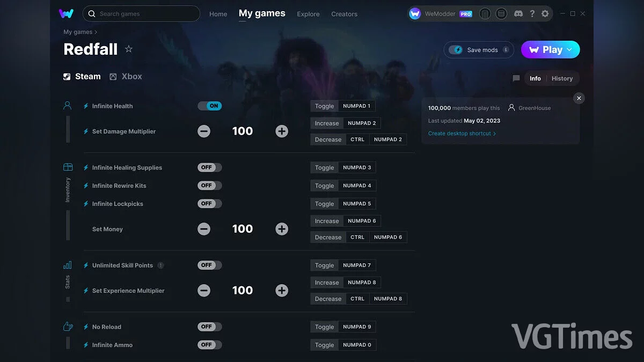Increase Set Money with plus button
The image size is (644, 362).
pos(282,229)
